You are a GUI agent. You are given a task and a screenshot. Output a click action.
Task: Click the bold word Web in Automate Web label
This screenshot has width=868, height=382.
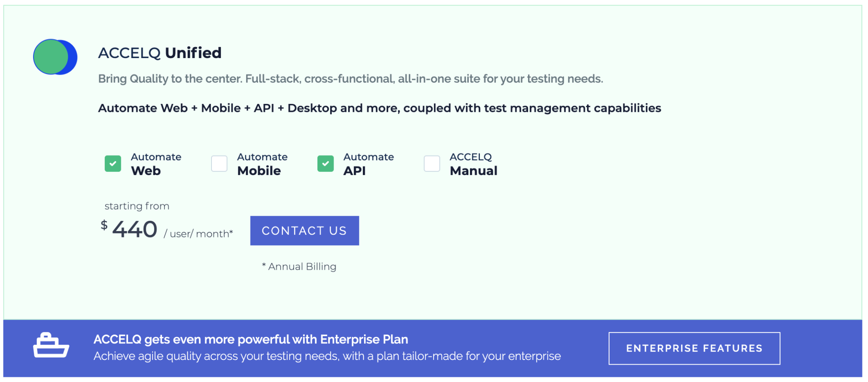click(x=146, y=171)
